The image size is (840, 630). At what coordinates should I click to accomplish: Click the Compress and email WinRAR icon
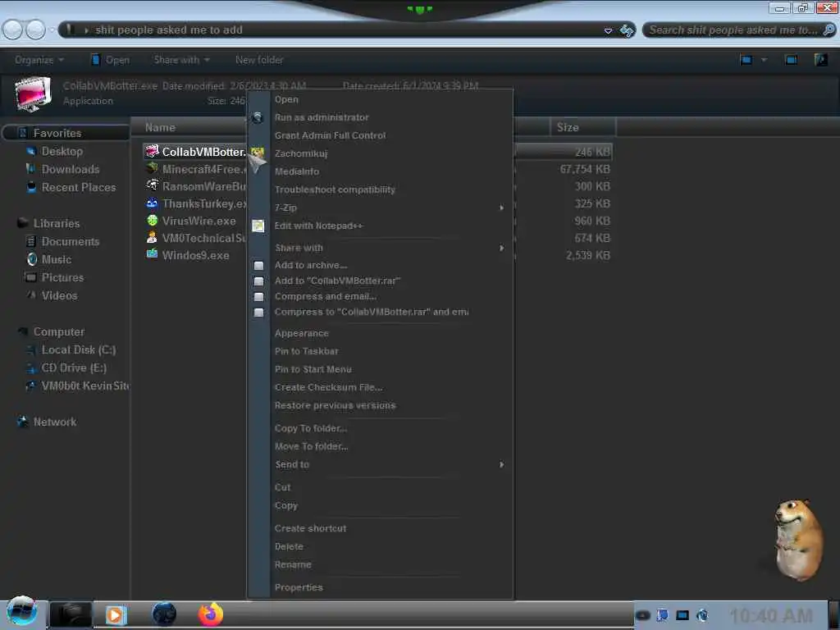point(258,296)
